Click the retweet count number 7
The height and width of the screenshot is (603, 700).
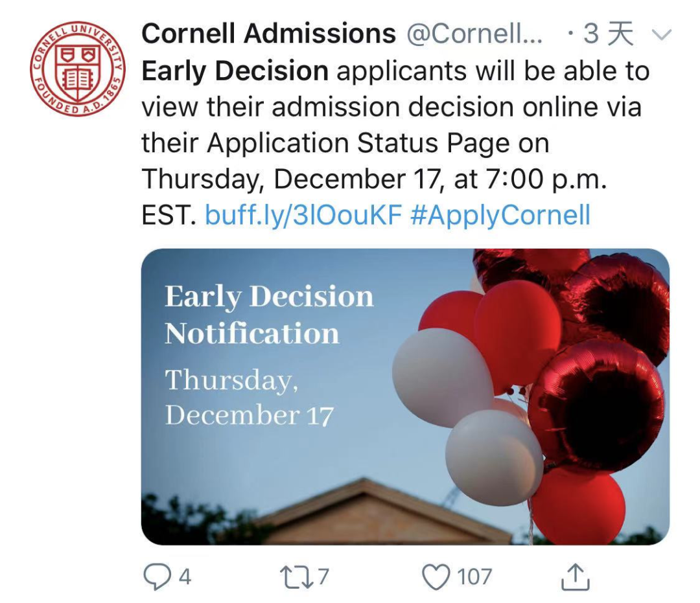point(323,576)
